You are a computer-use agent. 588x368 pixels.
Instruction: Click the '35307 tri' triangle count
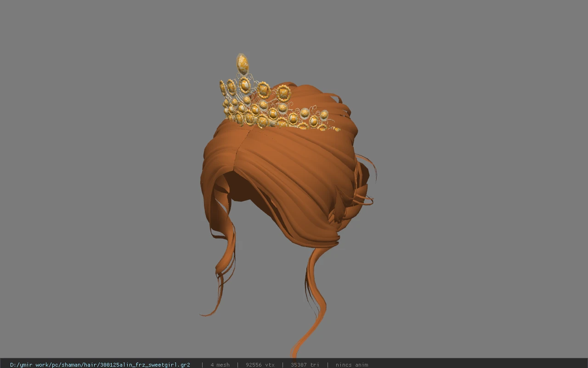tap(305, 365)
